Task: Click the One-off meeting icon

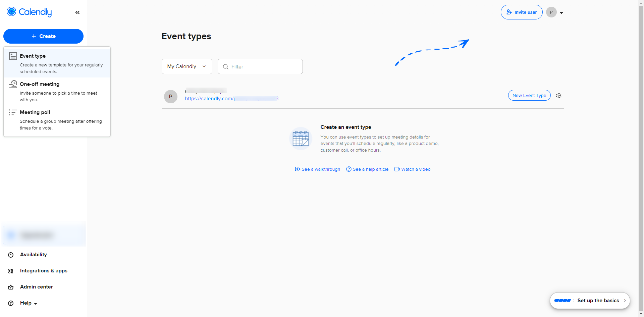Action: 13,84
